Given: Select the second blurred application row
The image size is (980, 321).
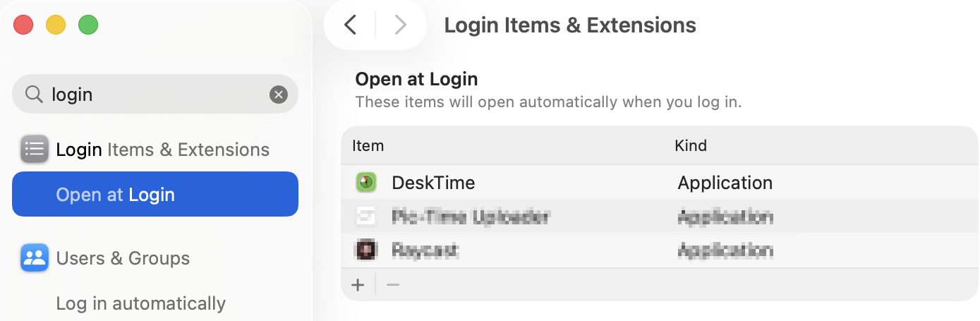Looking at the screenshot, I should [x=660, y=217].
